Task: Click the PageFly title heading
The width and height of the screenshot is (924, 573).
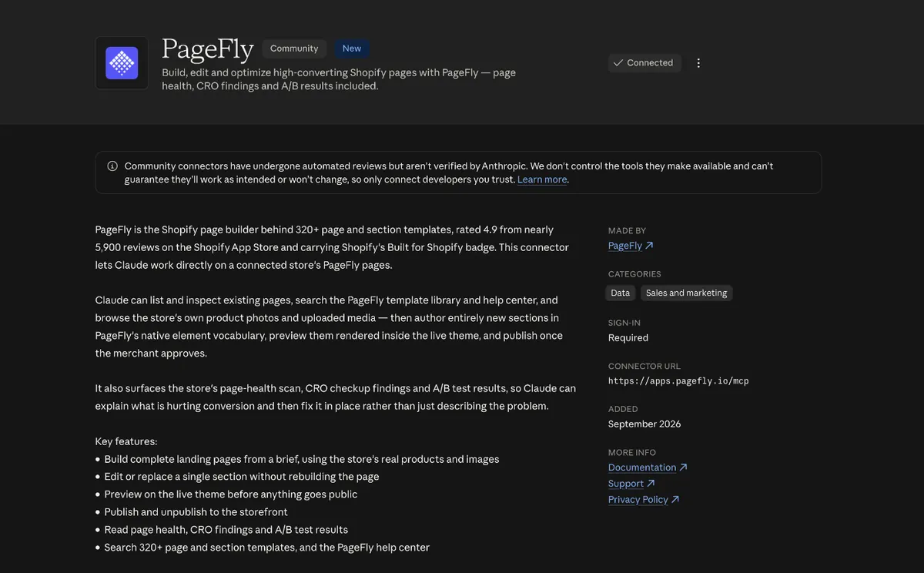Action: (x=208, y=49)
